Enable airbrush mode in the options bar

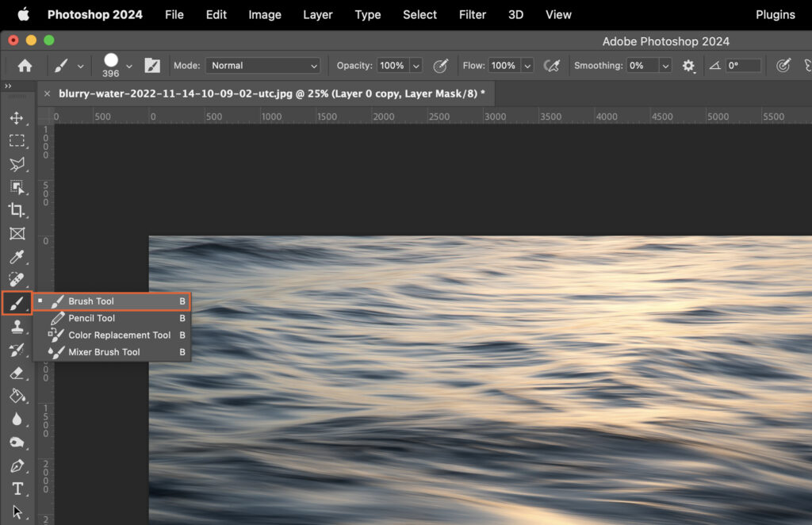[553, 66]
